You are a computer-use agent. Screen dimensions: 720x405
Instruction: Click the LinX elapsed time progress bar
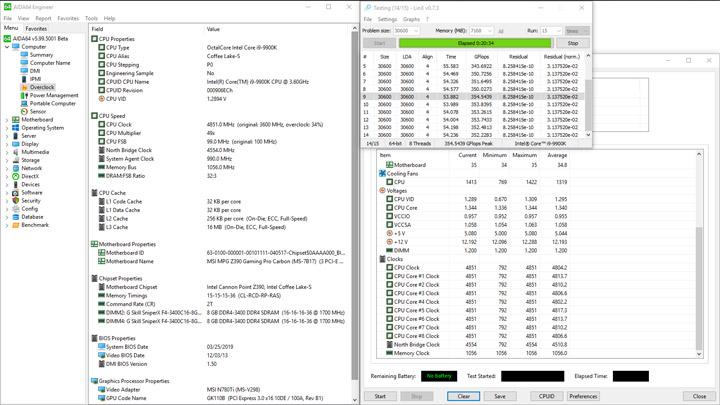475,43
